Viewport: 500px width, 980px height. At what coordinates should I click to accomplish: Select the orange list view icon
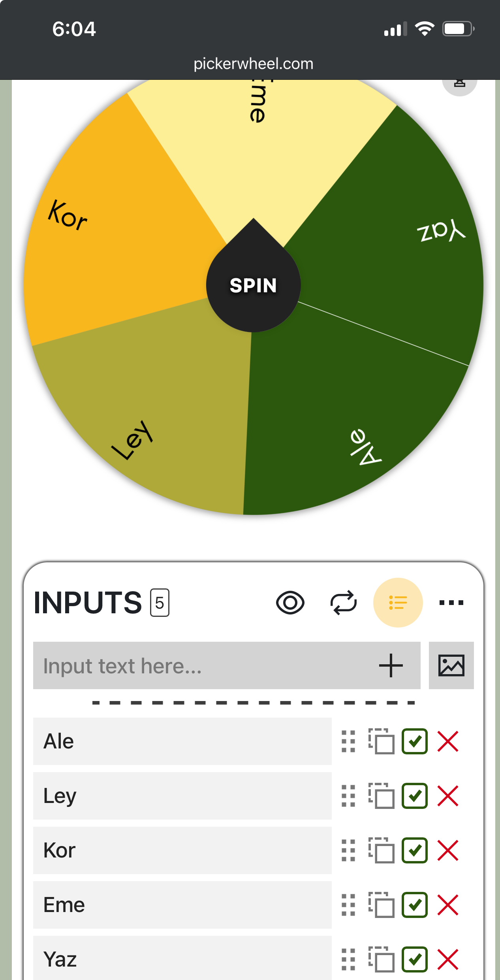[x=398, y=603]
